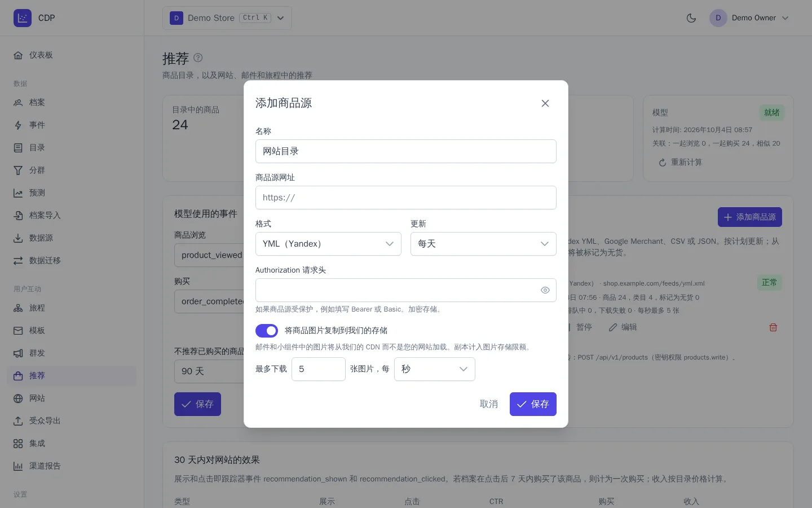Open 渠道报告 in the sidebar
The height and width of the screenshot is (508, 812).
[x=72, y=466]
